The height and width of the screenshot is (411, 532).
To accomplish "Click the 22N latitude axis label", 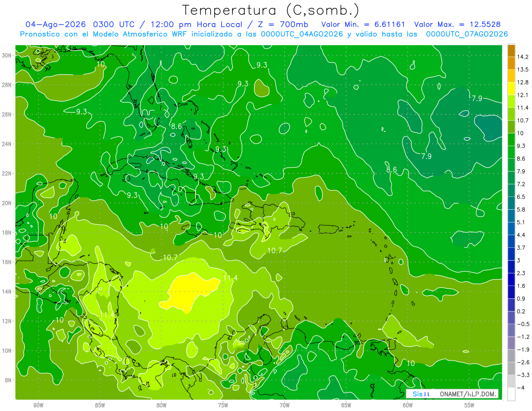I will click(x=8, y=173).
